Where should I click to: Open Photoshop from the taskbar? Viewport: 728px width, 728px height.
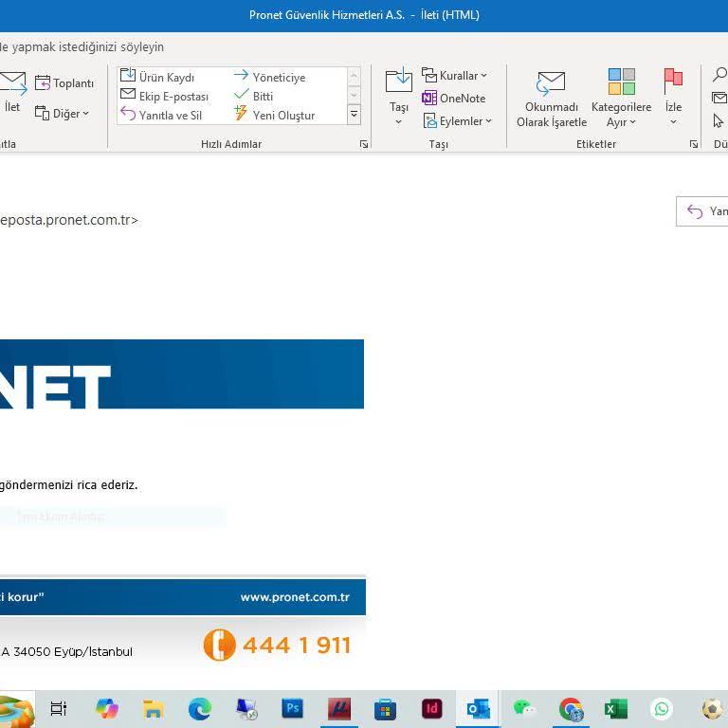[293, 709]
